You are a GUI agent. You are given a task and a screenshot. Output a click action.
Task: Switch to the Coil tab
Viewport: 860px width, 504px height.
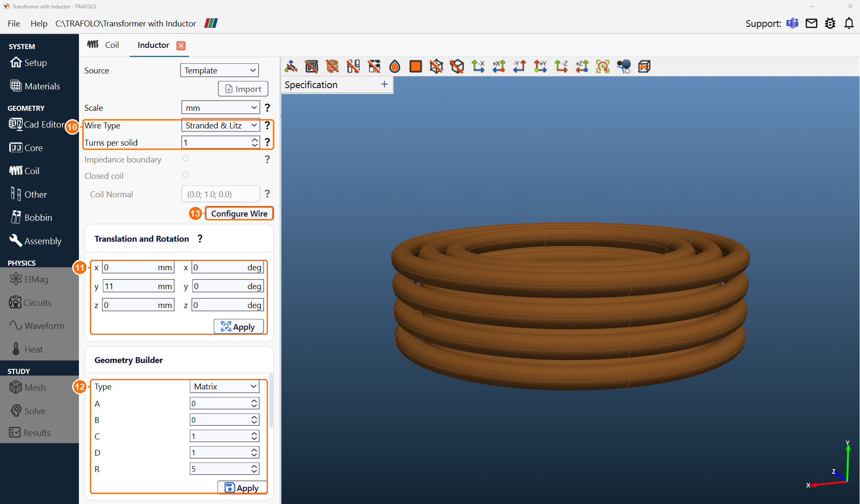pos(103,45)
